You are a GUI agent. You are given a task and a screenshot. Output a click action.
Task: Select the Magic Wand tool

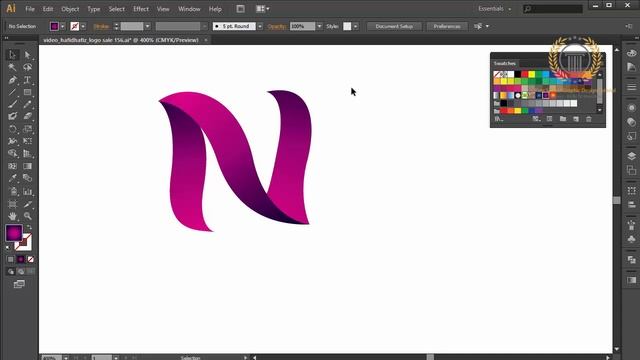(x=12, y=67)
